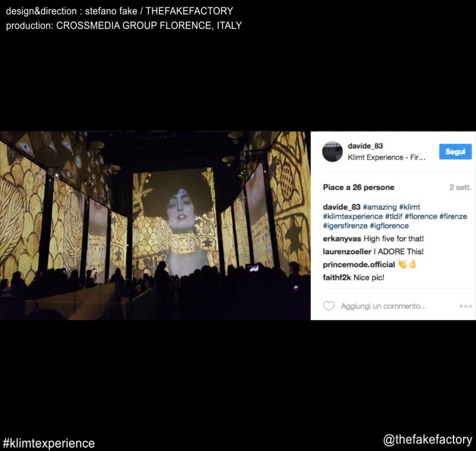This screenshot has width=476, height=451.
Task: Open the Klimt projection photo
Action: pyautogui.click(x=155, y=225)
